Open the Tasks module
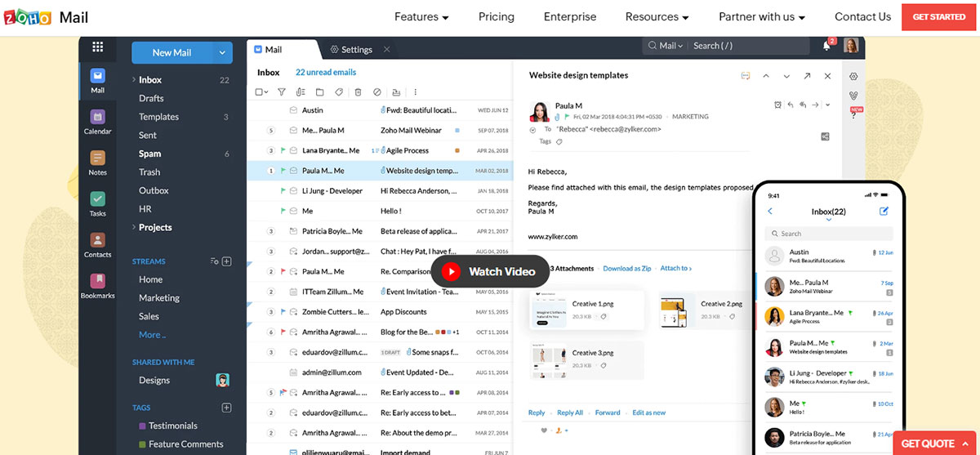 [98, 203]
